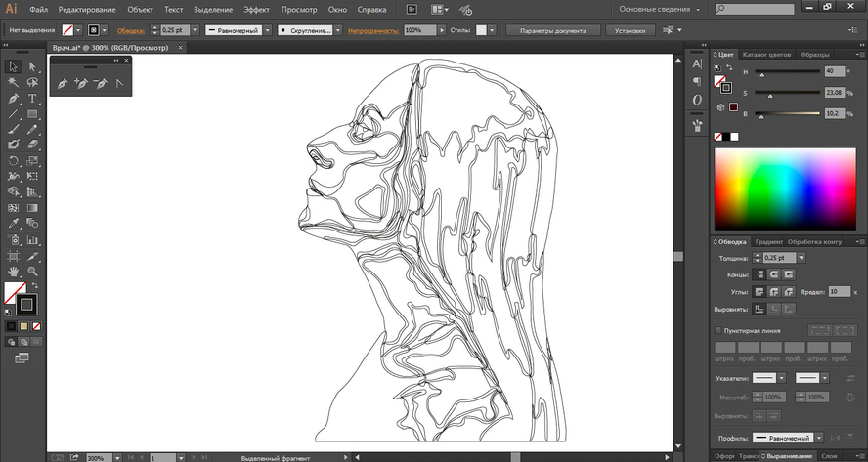The height and width of the screenshot is (462, 868).
Task: Close the Врач.ai document tab
Action: coord(180,48)
